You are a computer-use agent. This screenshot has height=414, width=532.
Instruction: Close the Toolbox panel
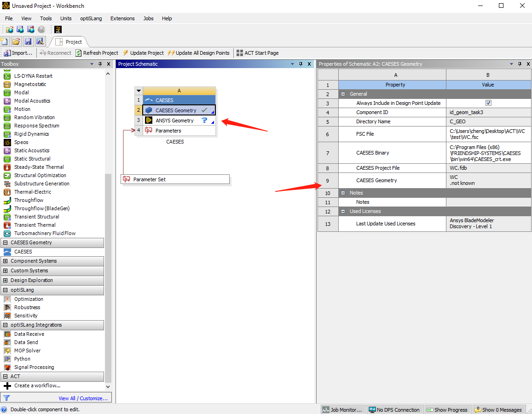click(x=109, y=64)
